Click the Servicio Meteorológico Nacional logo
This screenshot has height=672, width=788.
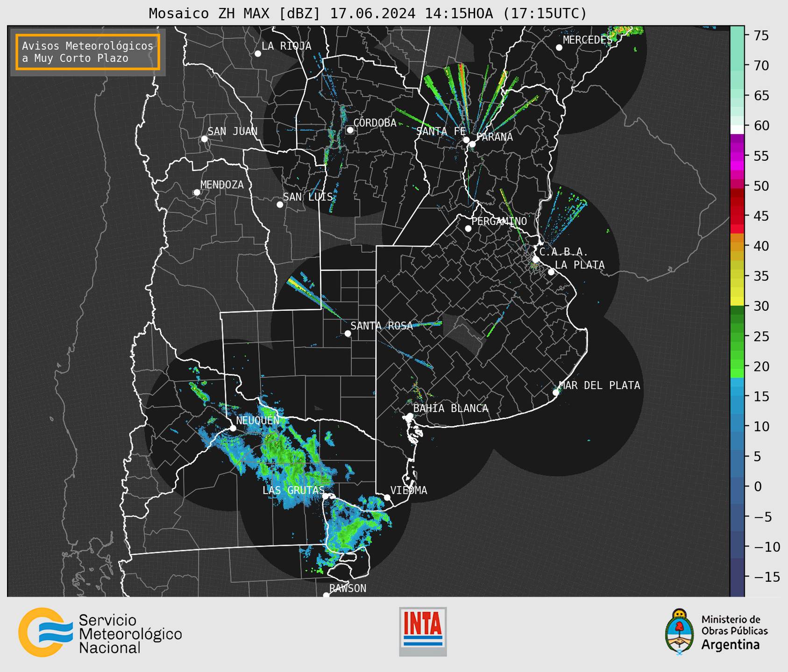pos(100,632)
